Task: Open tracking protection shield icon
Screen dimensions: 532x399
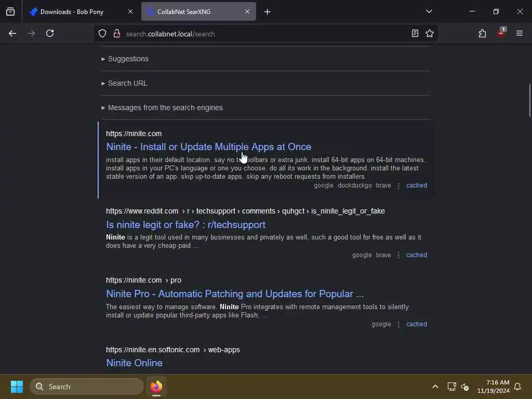Action: 102,34
